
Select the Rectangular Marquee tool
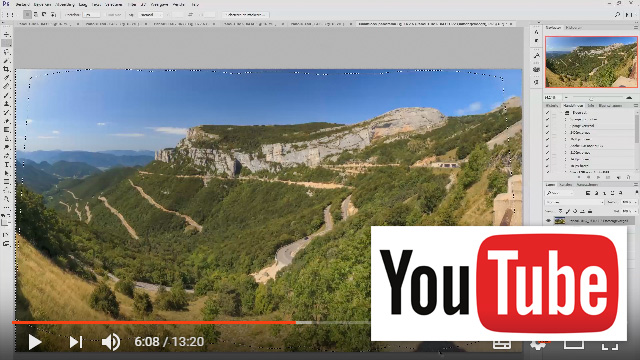(x=7, y=43)
